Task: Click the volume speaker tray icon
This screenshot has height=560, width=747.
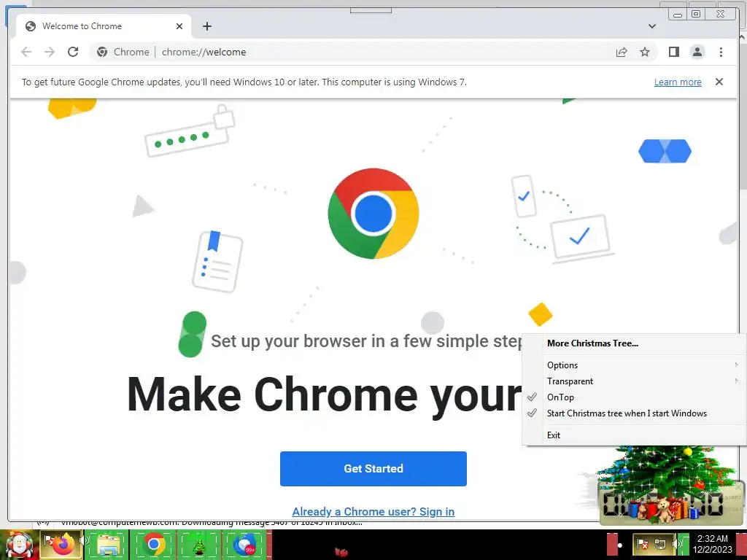Action: [x=677, y=544]
